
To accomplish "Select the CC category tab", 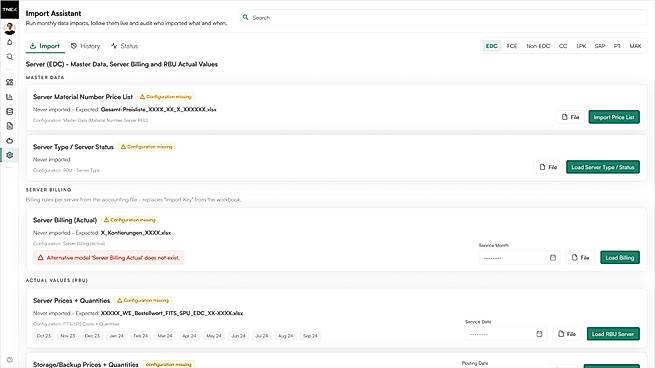I will point(563,46).
